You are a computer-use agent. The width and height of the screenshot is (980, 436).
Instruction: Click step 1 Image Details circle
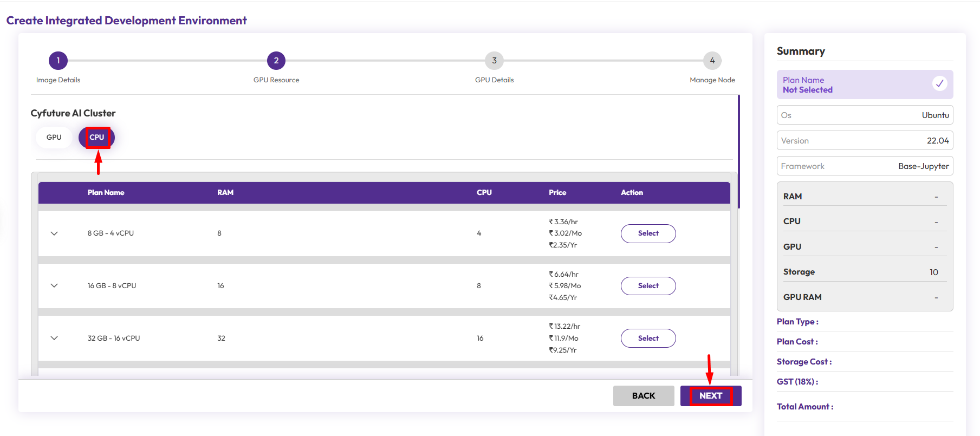coord(58,61)
